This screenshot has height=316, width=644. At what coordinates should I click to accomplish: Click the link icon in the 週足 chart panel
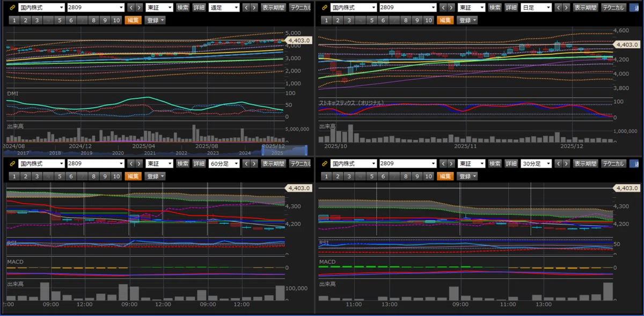[11, 8]
